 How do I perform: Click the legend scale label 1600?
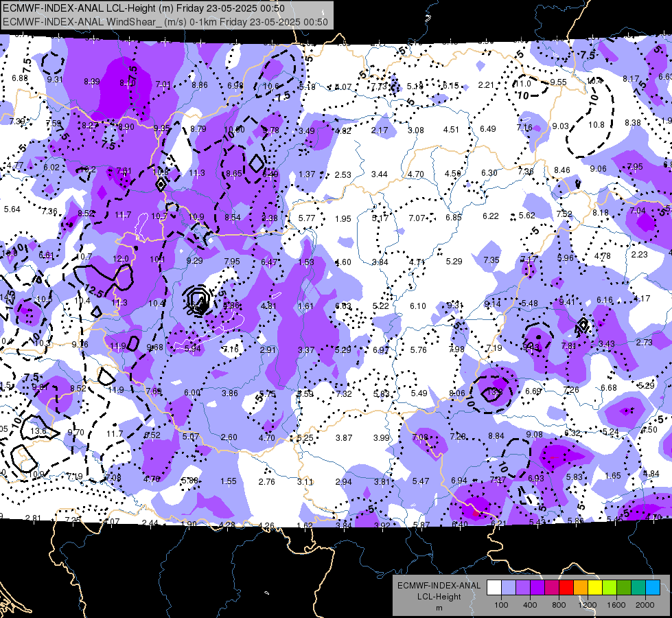click(x=616, y=605)
